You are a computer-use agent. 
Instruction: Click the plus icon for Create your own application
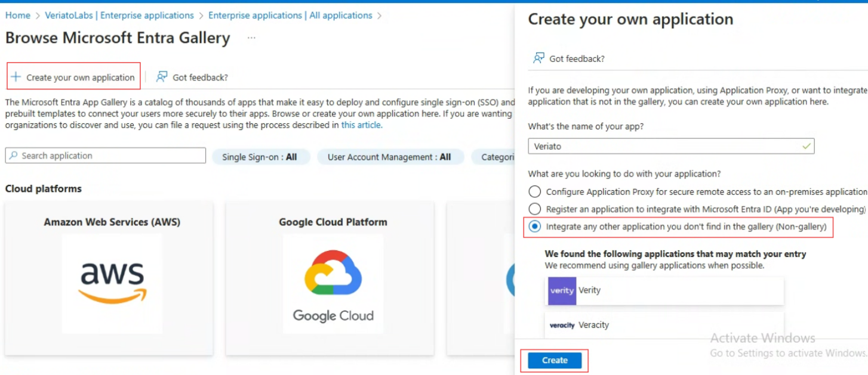[x=16, y=77]
